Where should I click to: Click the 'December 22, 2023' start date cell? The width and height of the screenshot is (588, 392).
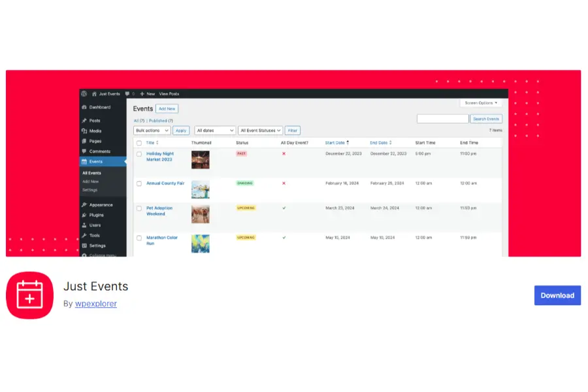pos(344,154)
